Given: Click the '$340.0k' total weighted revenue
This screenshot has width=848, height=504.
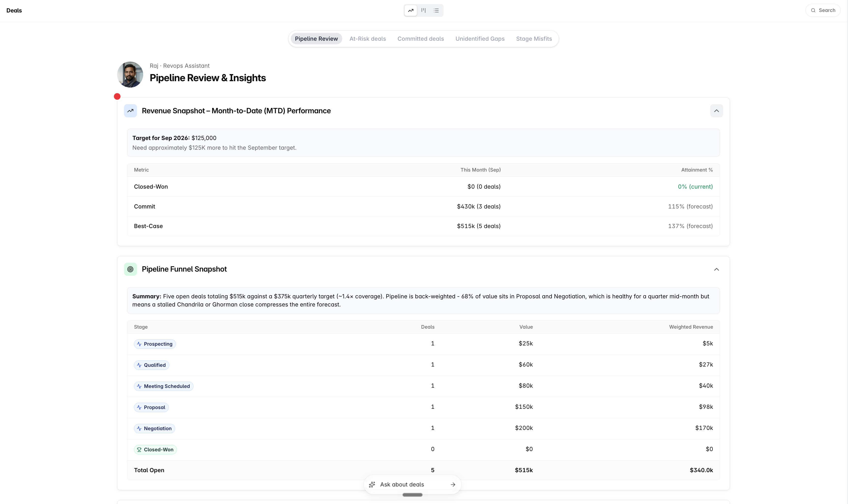Looking at the screenshot, I should [x=701, y=470].
